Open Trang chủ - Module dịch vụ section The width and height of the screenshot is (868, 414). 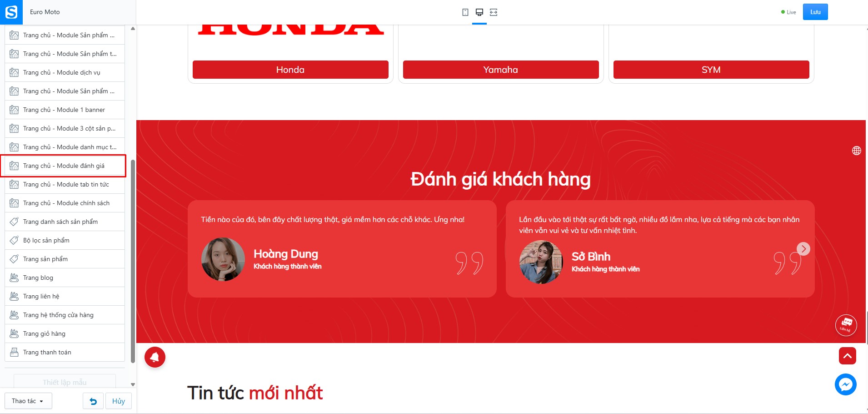tap(65, 72)
